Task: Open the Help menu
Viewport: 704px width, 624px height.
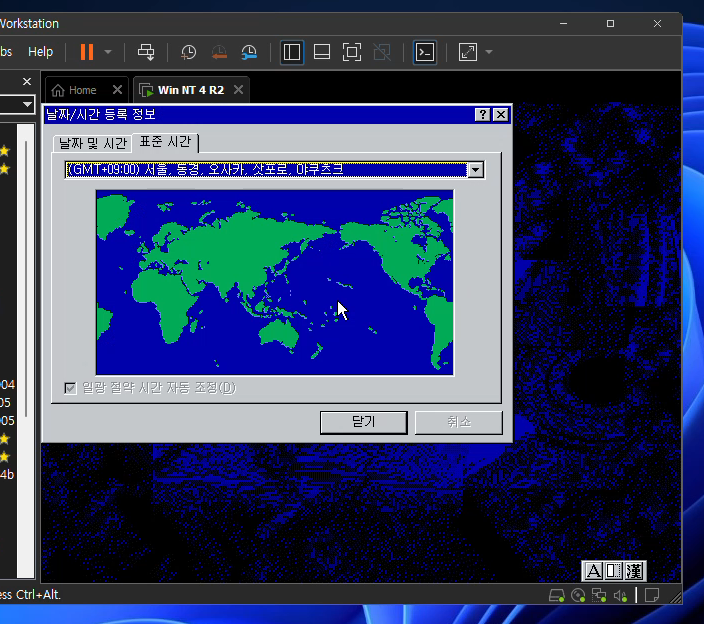Action: click(x=40, y=52)
